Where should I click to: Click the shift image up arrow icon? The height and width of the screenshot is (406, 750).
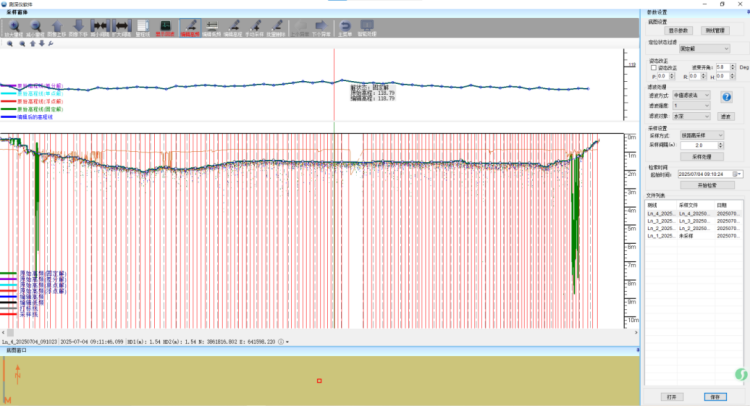click(x=57, y=28)
